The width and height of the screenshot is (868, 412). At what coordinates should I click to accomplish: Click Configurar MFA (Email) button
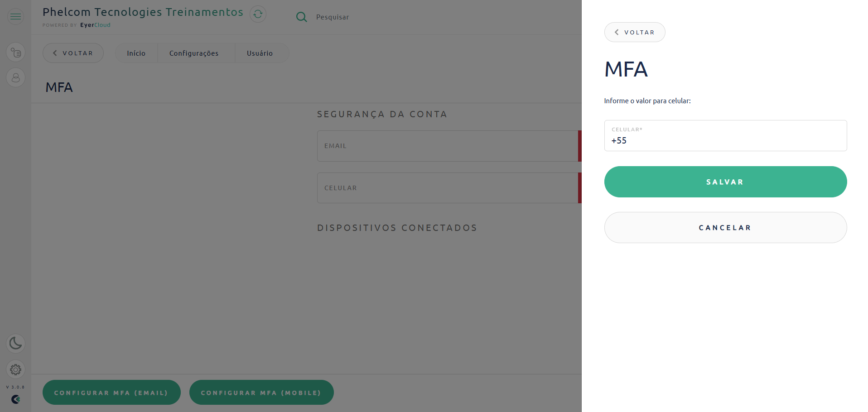coord(111,393)
